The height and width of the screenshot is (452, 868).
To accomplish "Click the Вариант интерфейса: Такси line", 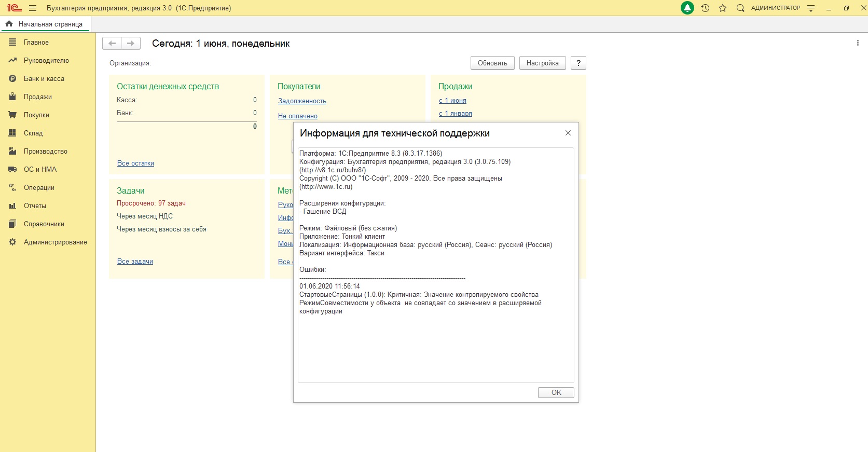I will tap(342, 253).
